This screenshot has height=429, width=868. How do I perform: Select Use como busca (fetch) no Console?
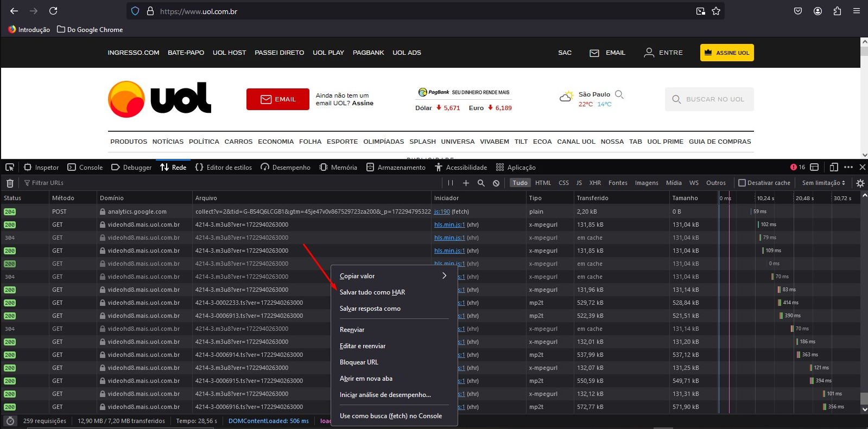click(394, 416)
